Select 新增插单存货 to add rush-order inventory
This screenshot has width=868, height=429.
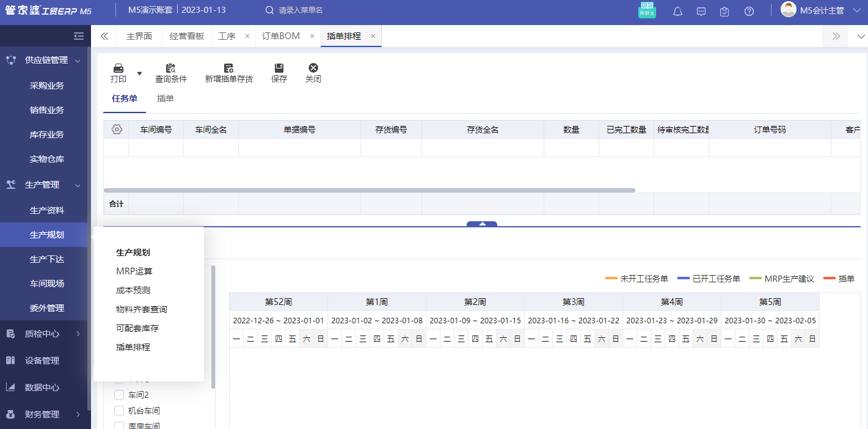click(229, 72)
